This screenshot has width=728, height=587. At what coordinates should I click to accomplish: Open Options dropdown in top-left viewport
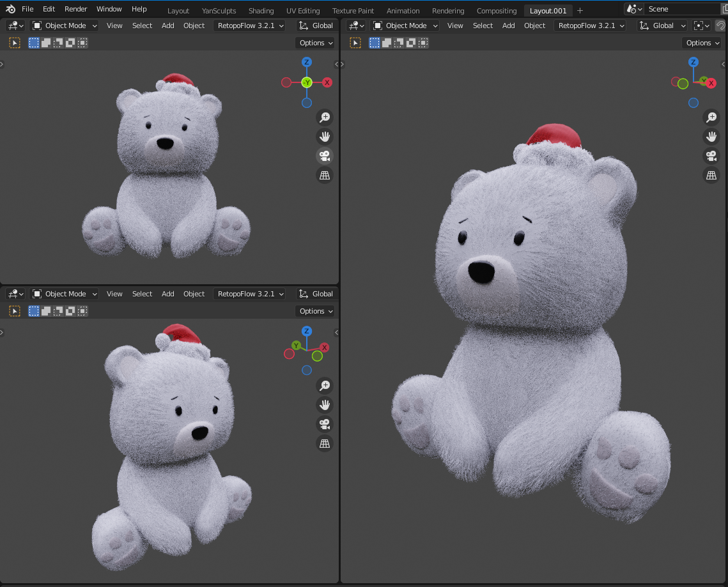click(x=316, y=43)
